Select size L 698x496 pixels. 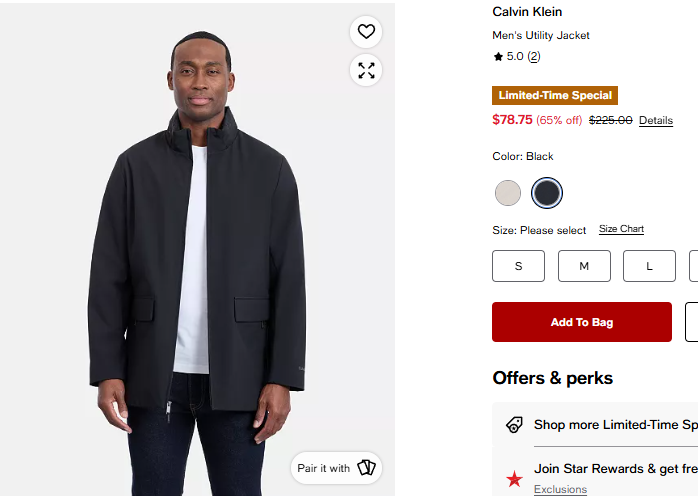click(x=649, y=266)
